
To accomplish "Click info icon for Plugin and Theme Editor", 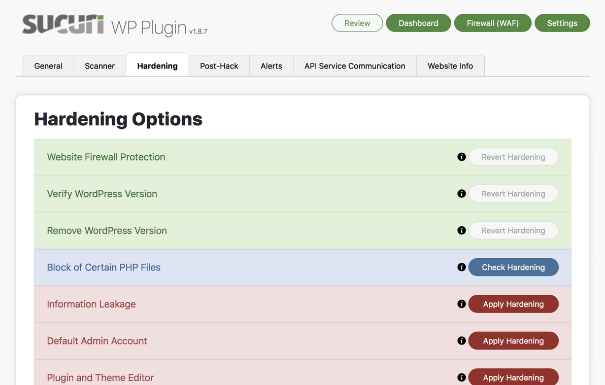I will tap(461, 377).
